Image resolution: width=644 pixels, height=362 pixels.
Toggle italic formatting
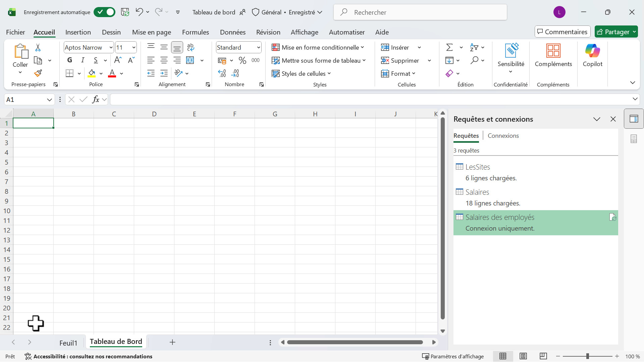83,60
